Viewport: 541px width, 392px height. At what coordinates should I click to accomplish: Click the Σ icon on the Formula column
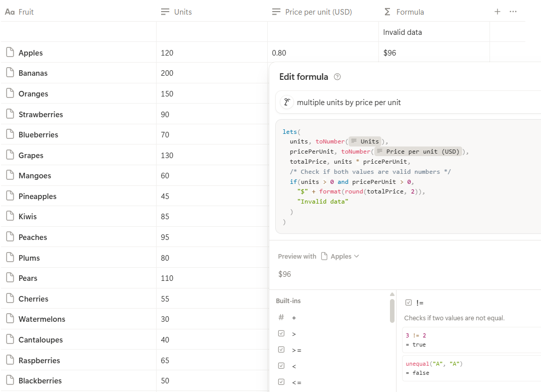(x=387, y=12)
